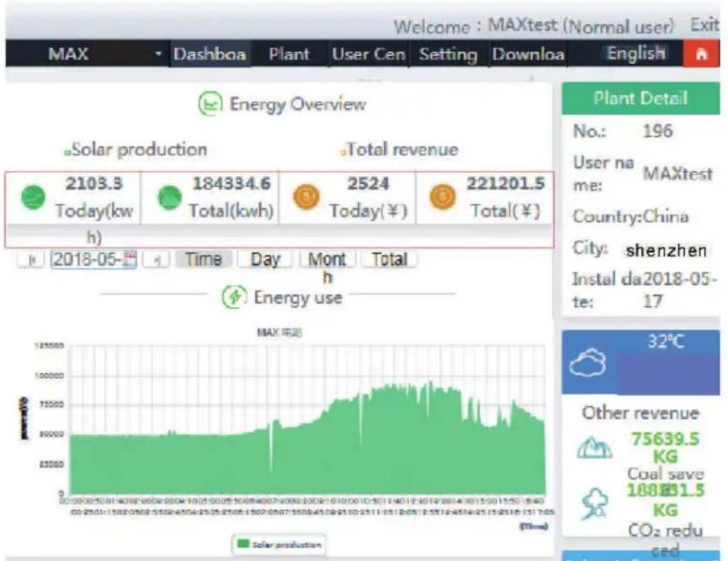
Task: Click the orange Today revenue coin icon
Action: [x=306, y=197]
